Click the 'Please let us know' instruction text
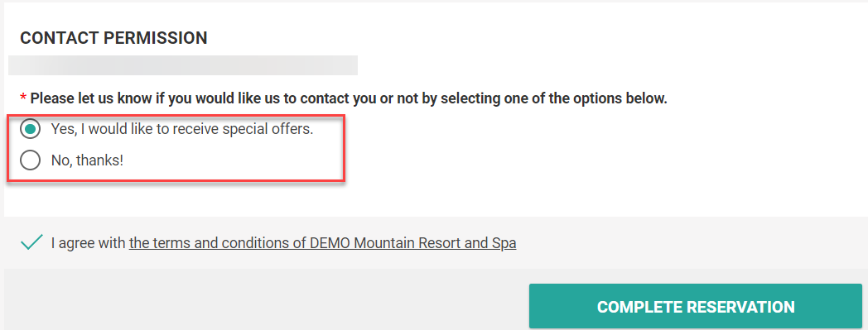The width and height of the screenshot is (868, 330). (349, 99)
